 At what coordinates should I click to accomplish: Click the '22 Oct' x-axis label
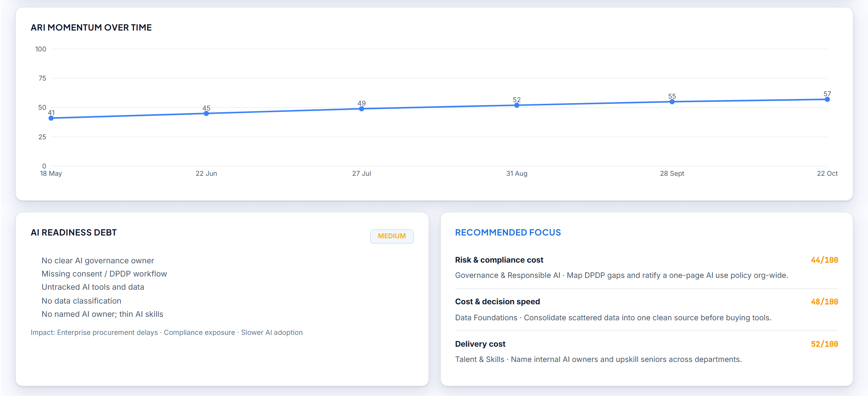827,173
